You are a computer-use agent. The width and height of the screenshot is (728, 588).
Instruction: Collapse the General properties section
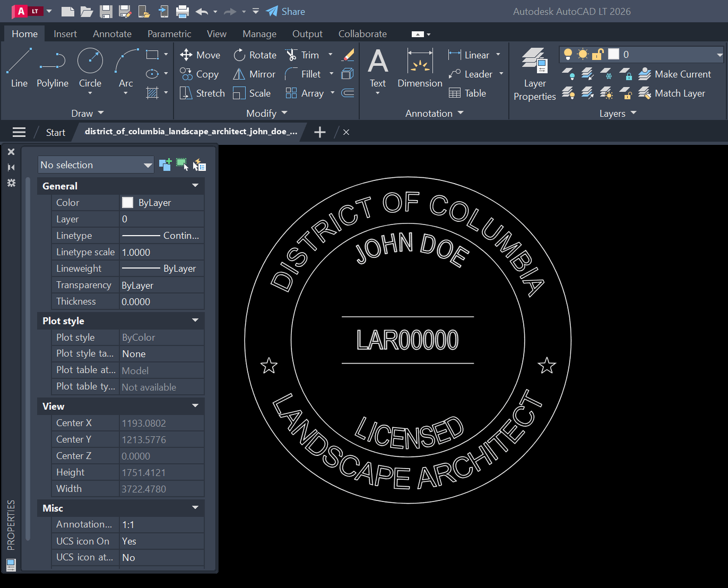[195, 185]
